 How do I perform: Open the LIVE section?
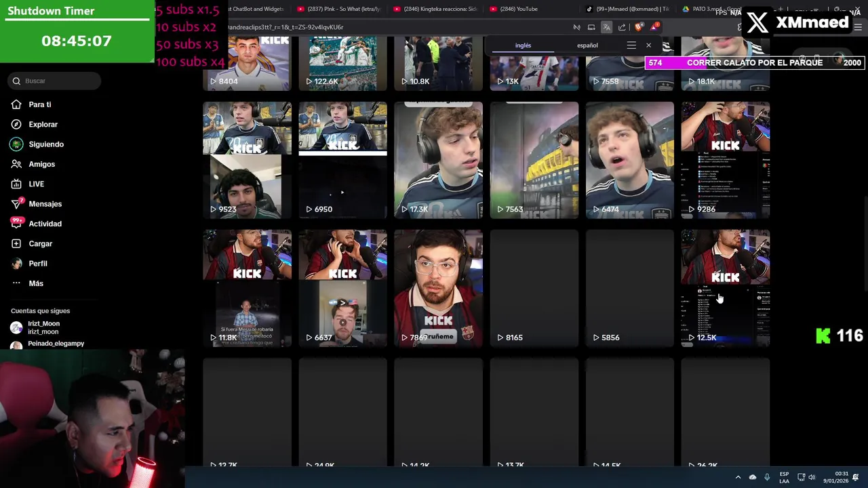(36, 184)
